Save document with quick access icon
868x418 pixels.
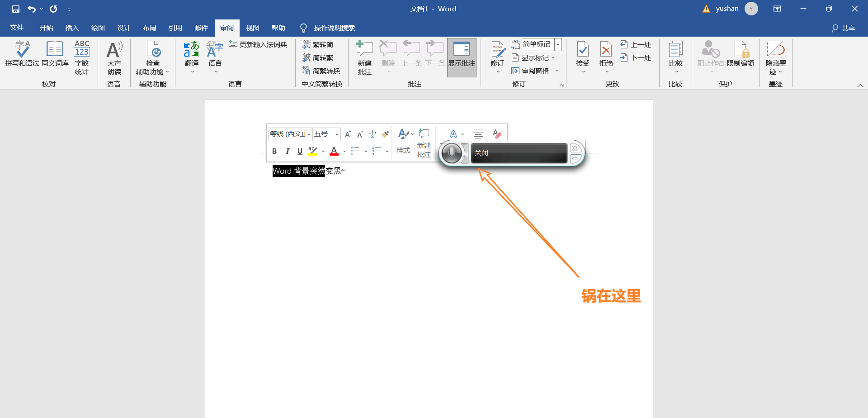click(16, 9)
